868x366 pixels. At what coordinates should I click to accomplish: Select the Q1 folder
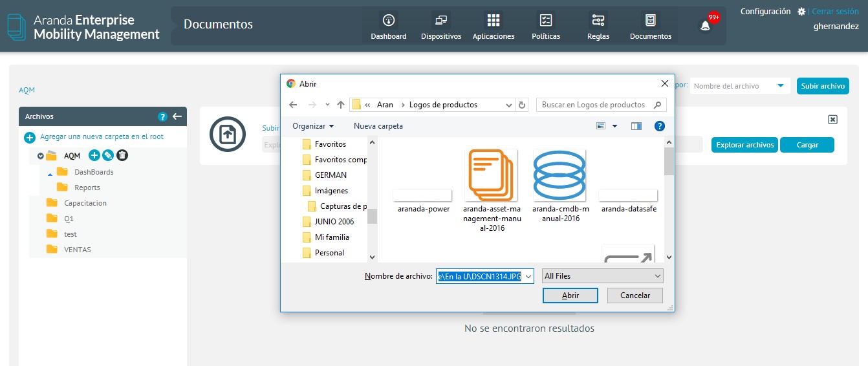coord(69,219)
